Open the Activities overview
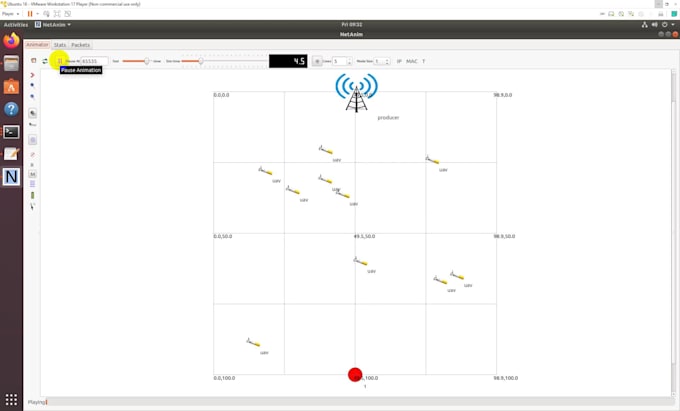 click(16, 25)
